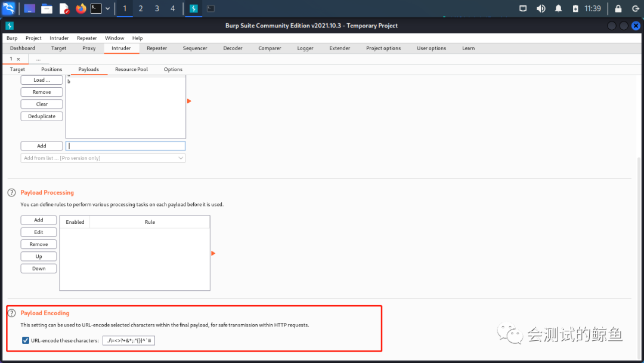This screenshot has width=644, height=363.
Task: Open the notifications bell icon
Action: pyautogui.click(x=559, y=8)
